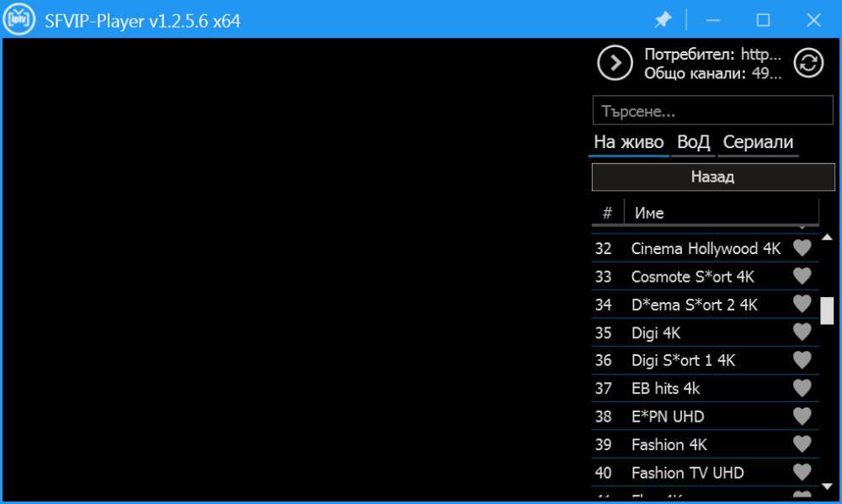Image resolution: width=842 pixels, height=504 pixels.
Task: Select channel D*ema S*ort 2 4K
Action: (706, 305)
